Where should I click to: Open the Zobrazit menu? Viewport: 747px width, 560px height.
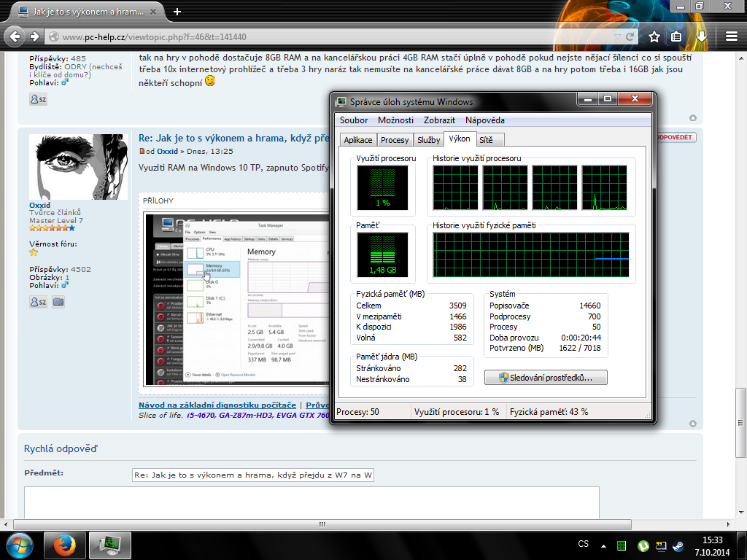coord(439,120)
